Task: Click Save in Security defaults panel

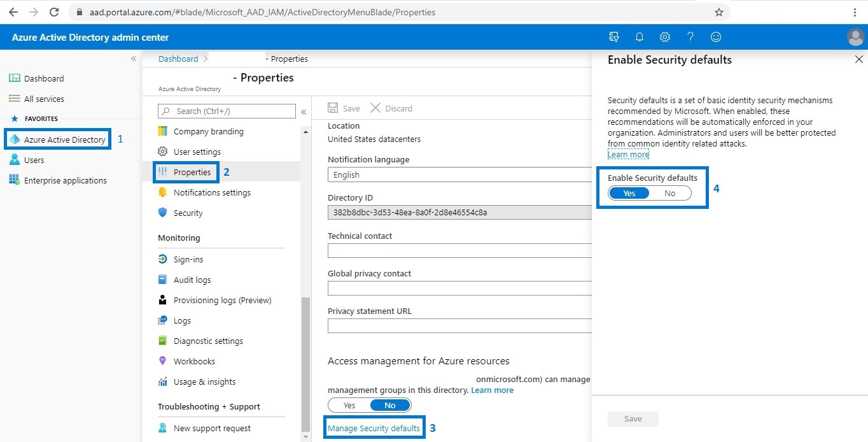Action: click(633, 418)
